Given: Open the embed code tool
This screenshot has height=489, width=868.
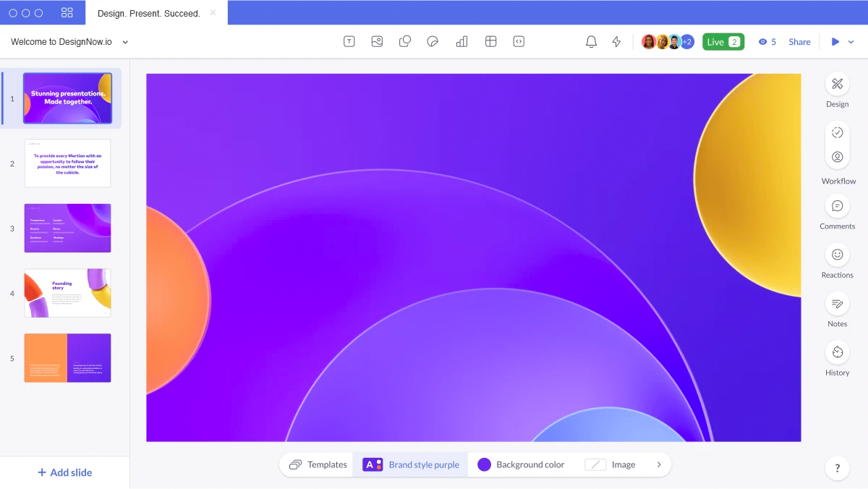Looking at the screenshot, I should tap(519, 42).
